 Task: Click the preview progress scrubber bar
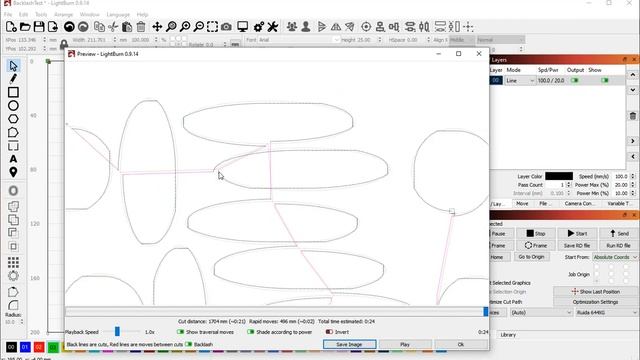click(x=277, y=312)
